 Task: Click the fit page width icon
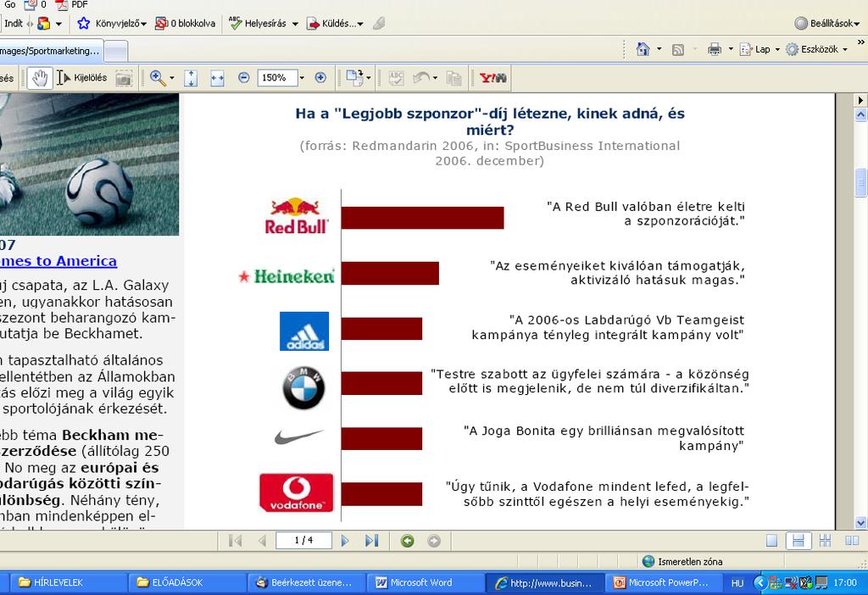(x=217, y=79)
